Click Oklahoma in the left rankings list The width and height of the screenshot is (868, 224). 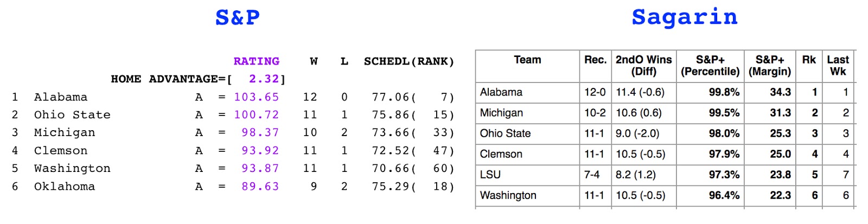pos(64,187)
